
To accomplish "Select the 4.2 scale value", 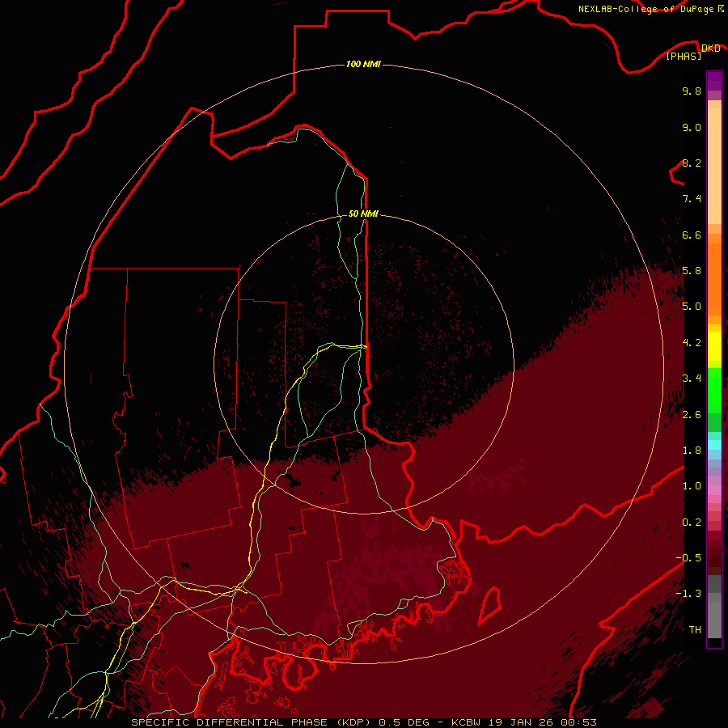I will coord(692,343).
